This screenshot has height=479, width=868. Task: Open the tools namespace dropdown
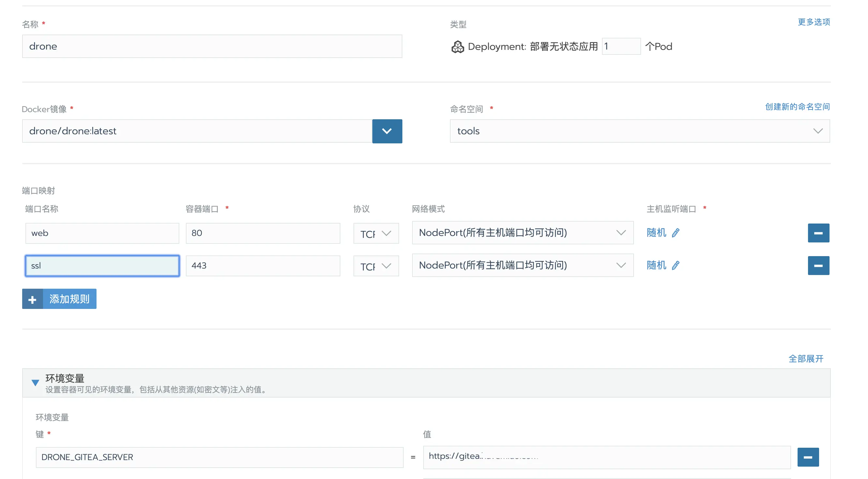click(639, 131)
